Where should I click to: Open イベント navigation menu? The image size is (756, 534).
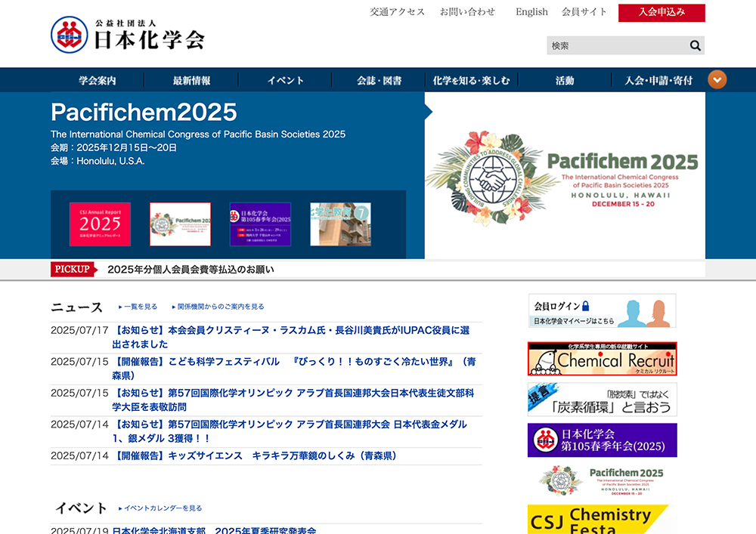286,80
